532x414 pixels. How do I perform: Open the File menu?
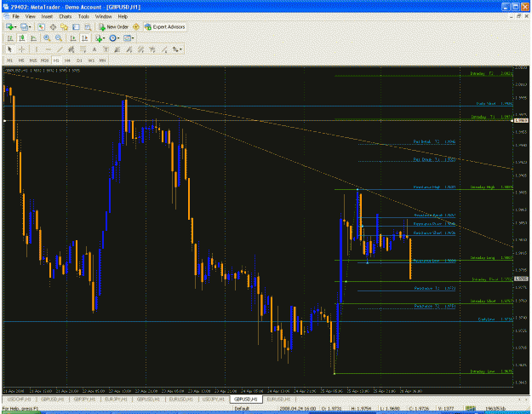click(x=15, y=16)
